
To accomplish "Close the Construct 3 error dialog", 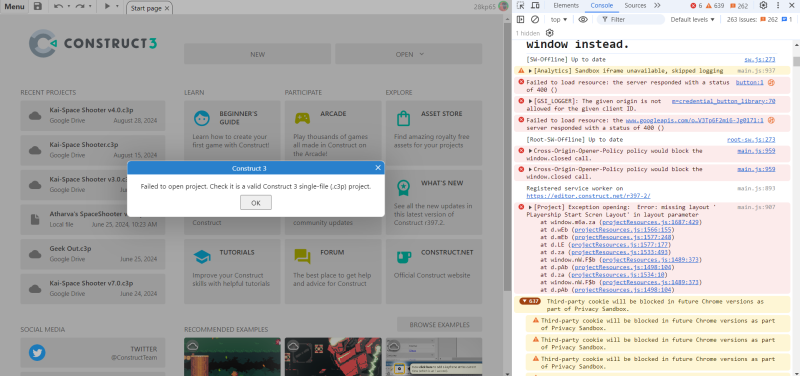I will pos(378,168).
